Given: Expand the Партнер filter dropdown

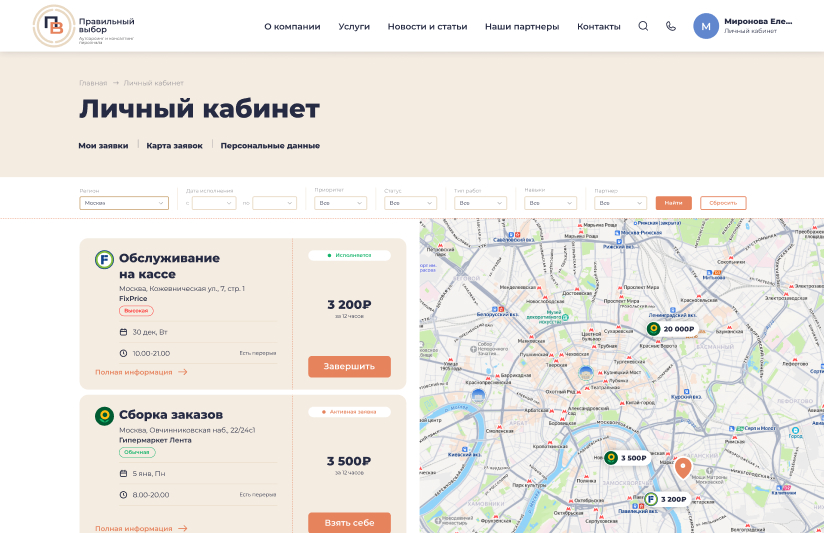Looking at the screenshot, I should point(621,203).
